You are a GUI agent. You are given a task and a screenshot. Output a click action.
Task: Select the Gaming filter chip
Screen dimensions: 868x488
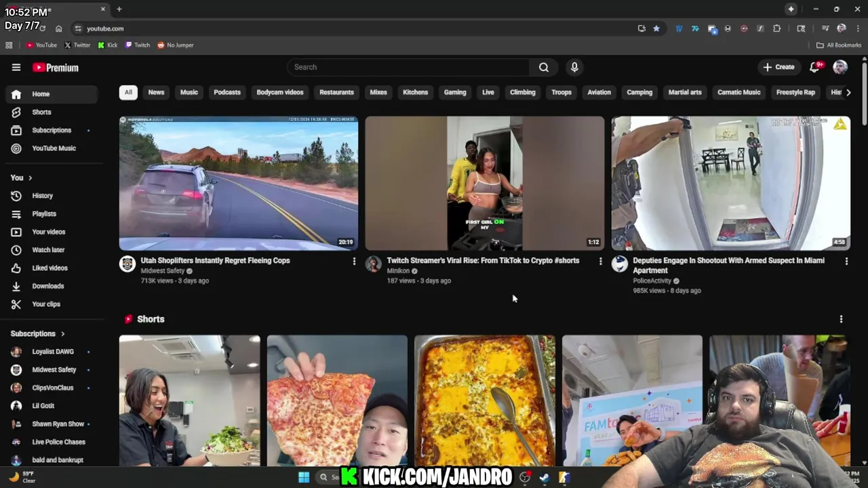(455, 92)
